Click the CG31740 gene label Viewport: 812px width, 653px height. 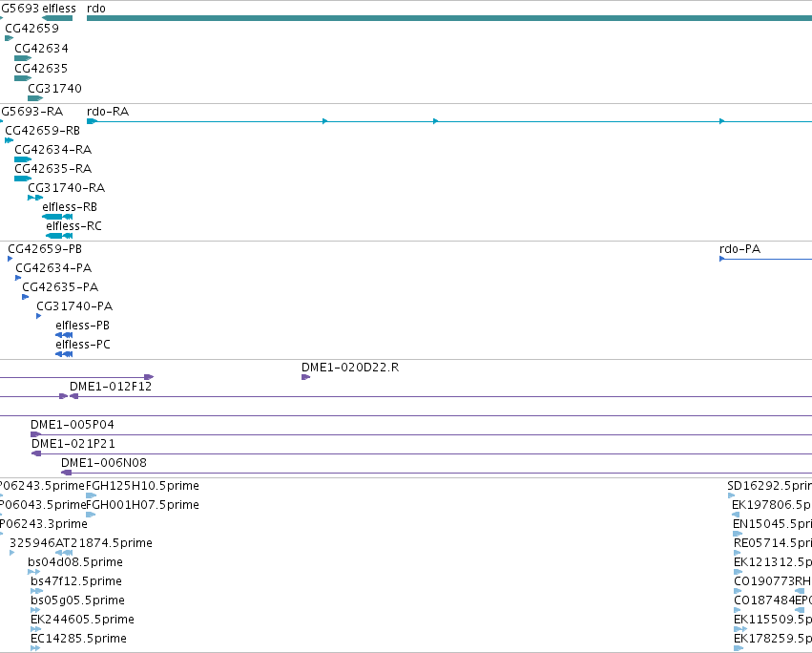point(55,89)
